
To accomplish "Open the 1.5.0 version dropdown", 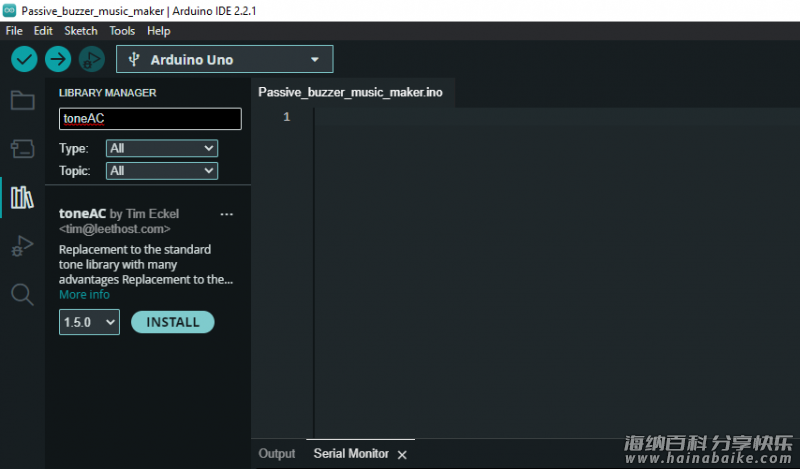I will (x=89, y=322).
